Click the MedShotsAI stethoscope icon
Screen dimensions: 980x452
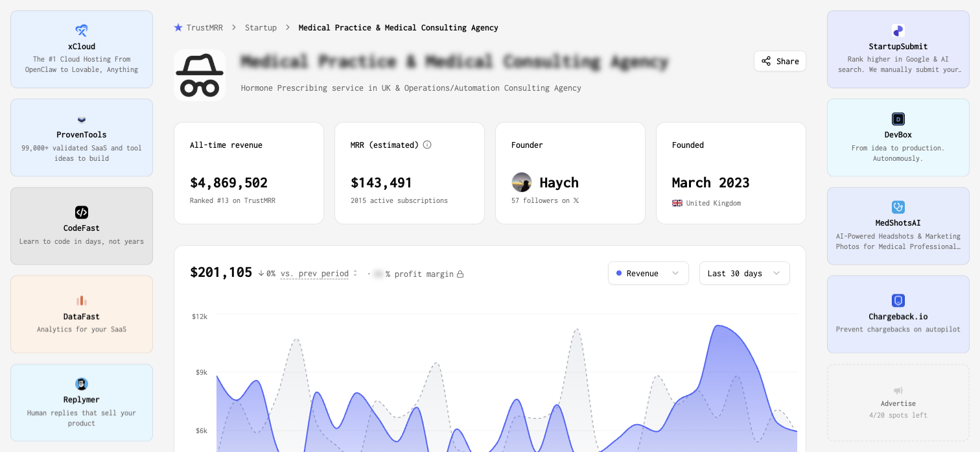click(x=898, y=207)
